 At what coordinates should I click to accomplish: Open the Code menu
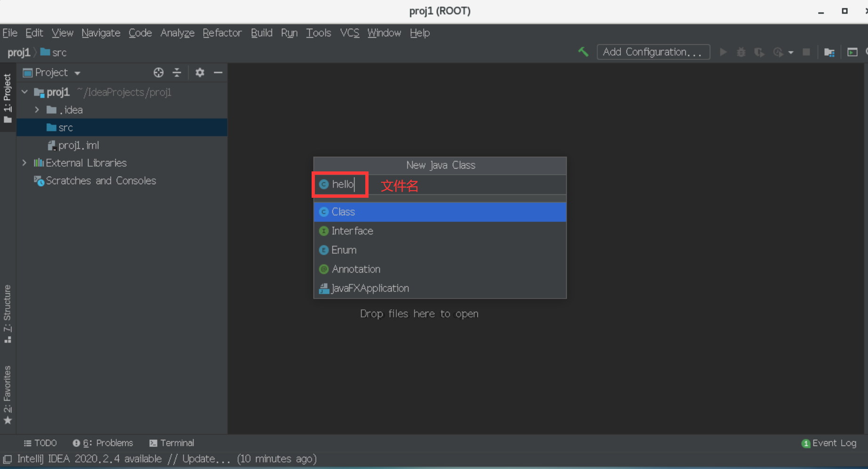click(x=140, y=33)
